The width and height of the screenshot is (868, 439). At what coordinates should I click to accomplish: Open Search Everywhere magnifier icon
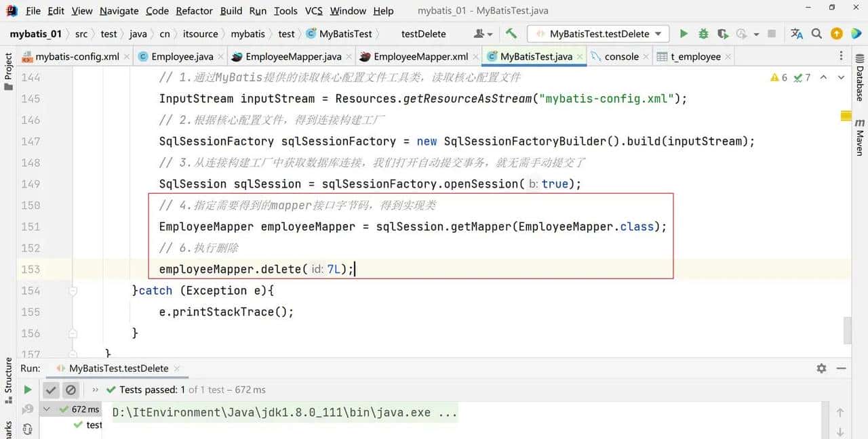pyautogui.click(x=816, y=34)
